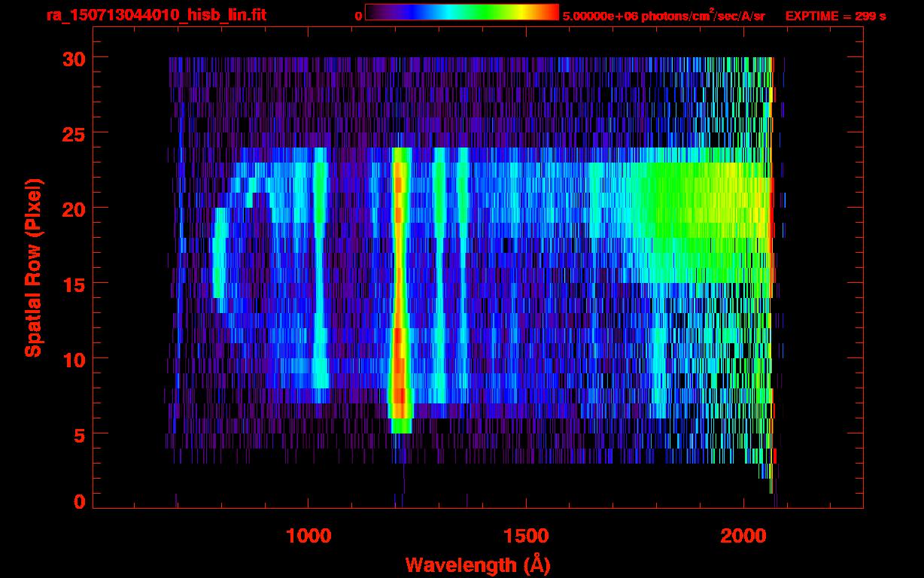Select the EXPTIME = 299 s text
Screen dimensions: 924x578
click(835, 16)
